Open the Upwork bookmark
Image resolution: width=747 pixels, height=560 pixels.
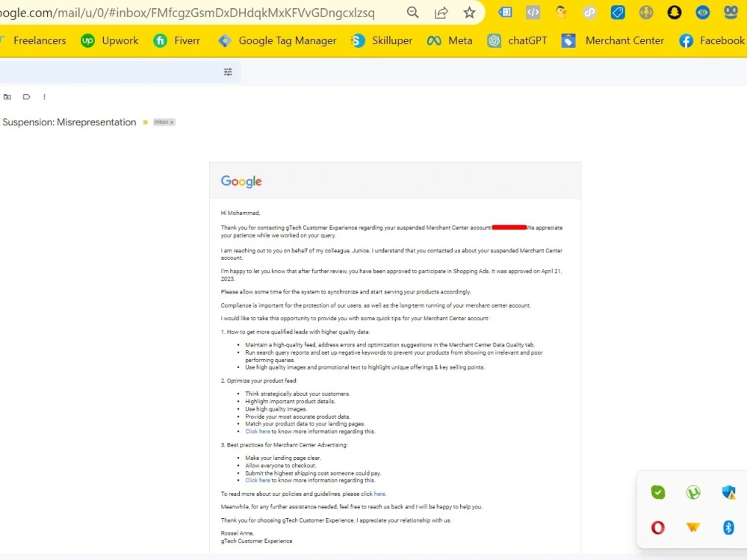point(110,41)
